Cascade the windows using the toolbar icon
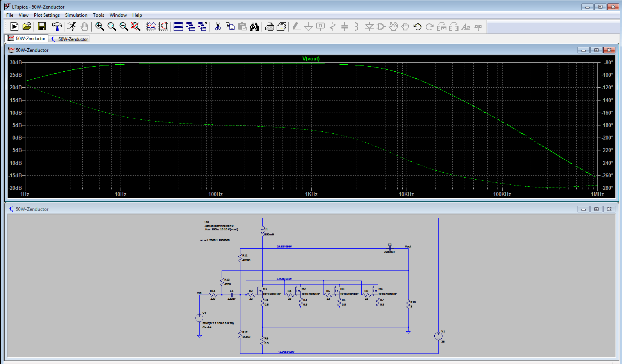 (190, 27)
